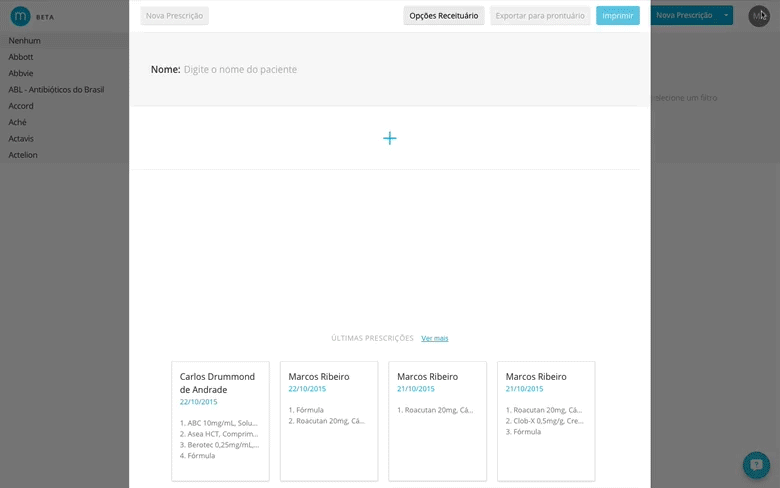Click the ÚLTIMAS PRESCRIÇÕES heading
The height and width of the screenshot is (488, 780).
click(372, 338)
